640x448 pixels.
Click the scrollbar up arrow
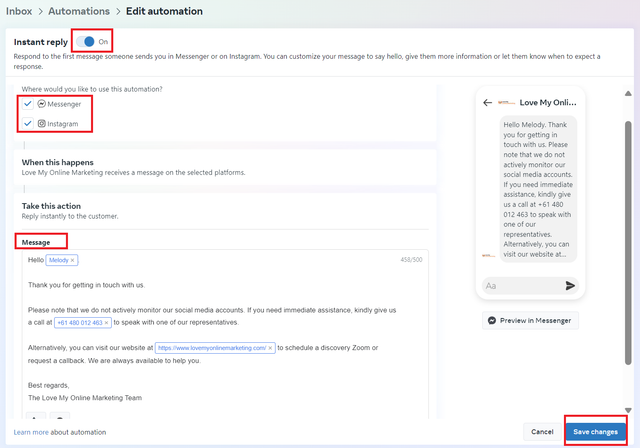pyautogui.click(x=628, y=93)
